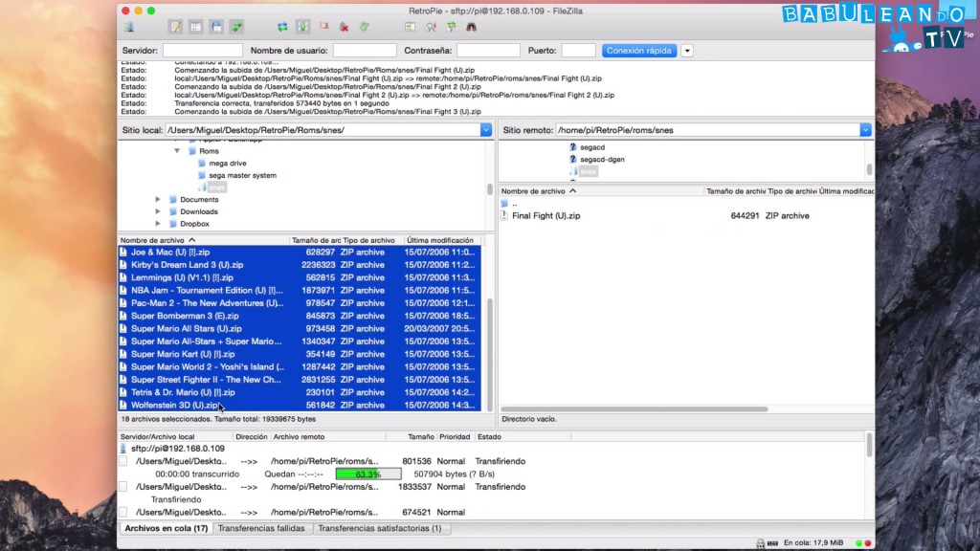Click the green activity indicator light
Image resolution: width=980 pixels, height=551 pixels.
tap(858, 543)
